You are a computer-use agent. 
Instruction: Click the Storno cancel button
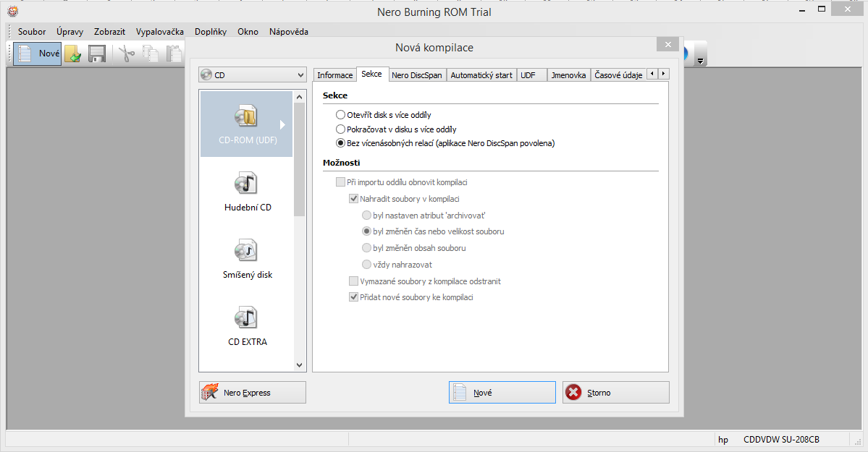tap(615, 392)
